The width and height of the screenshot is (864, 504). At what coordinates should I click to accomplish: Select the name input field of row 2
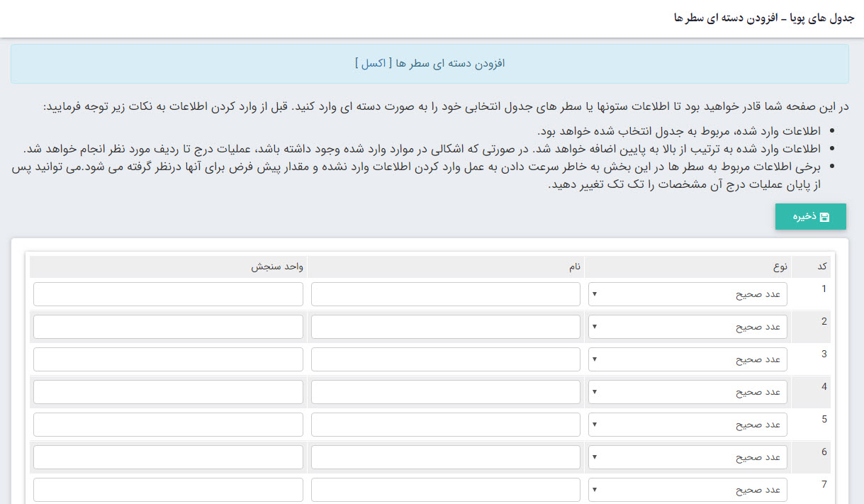click(x=445, y=327)
